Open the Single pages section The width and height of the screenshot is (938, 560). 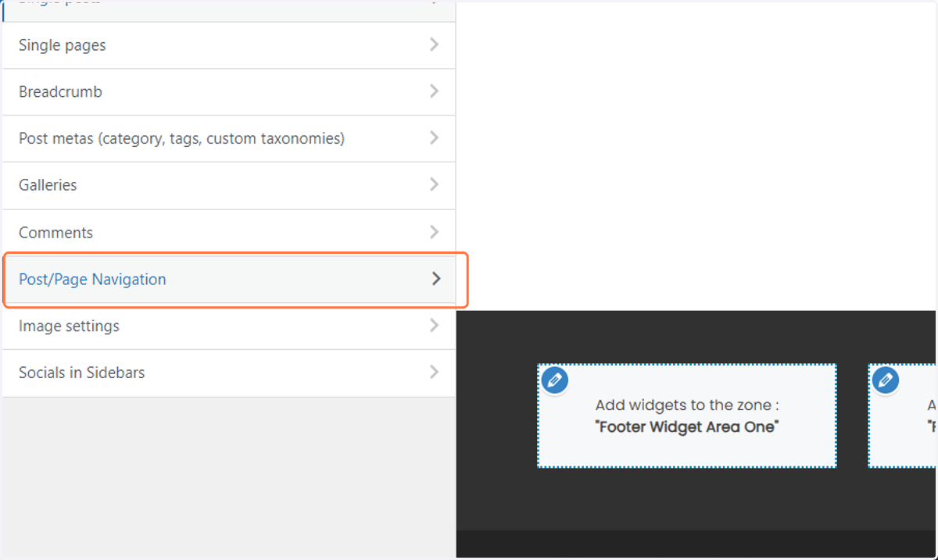(229, 45)
